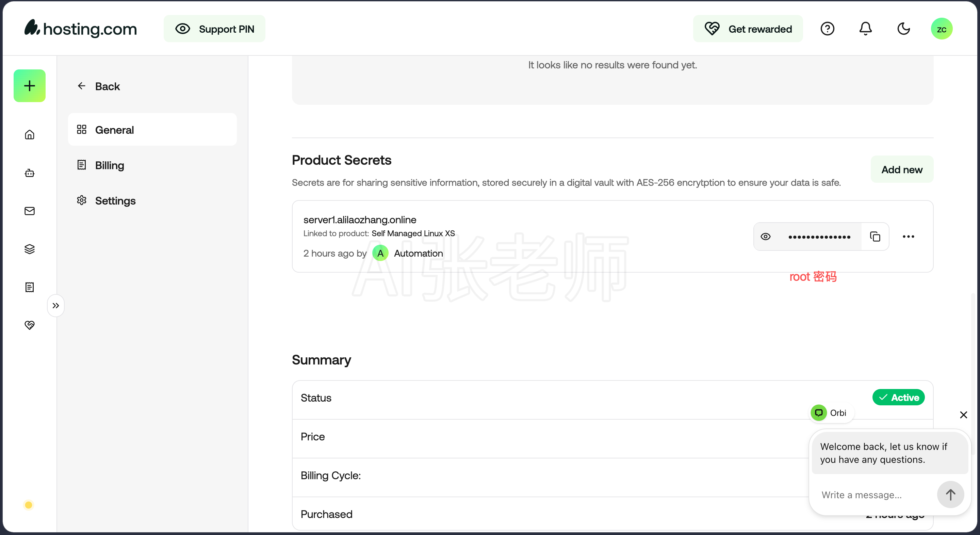This screenshot has width=980, height=535.
Task: Copy the secret password to clipboard
Action: click(x=876, y=237)
